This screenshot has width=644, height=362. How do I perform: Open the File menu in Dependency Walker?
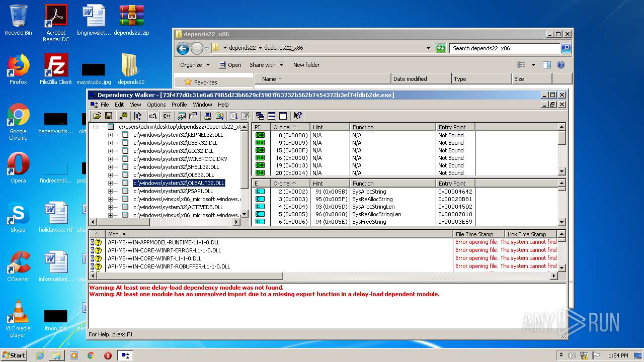coord(105,105)
